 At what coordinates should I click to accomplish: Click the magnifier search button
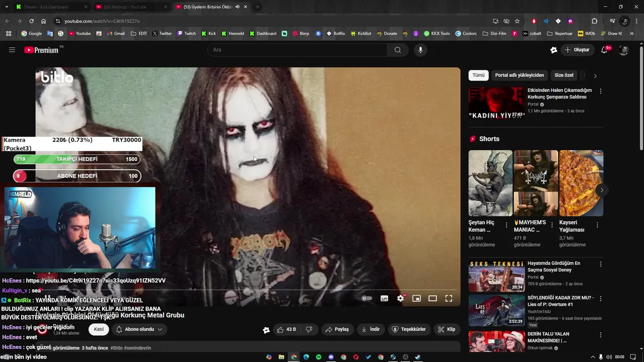coord(397,50)
